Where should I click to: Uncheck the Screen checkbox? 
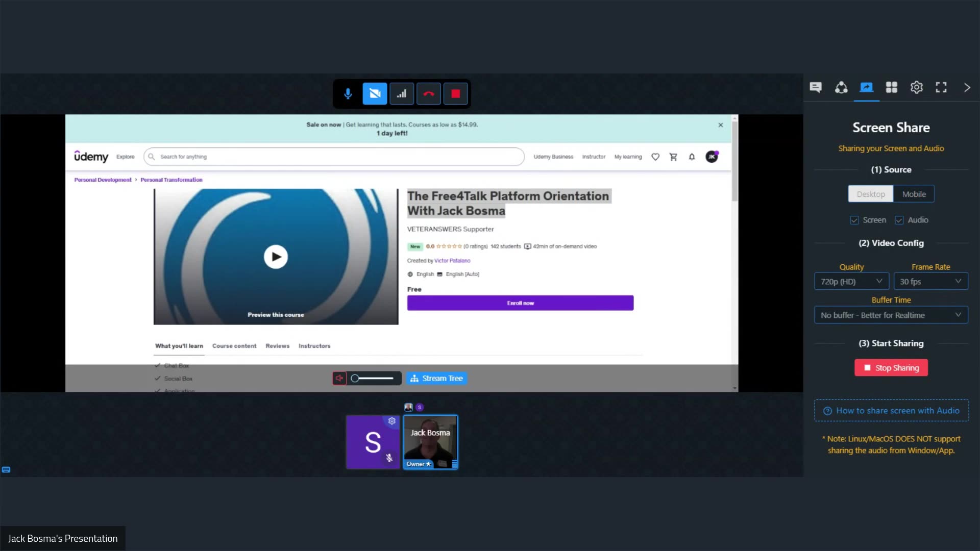854,220
